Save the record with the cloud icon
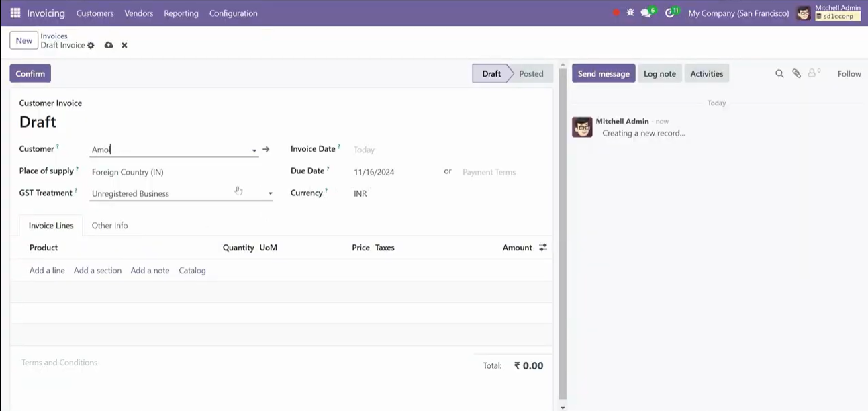This screenshot has width=868, height=411. 109,45
